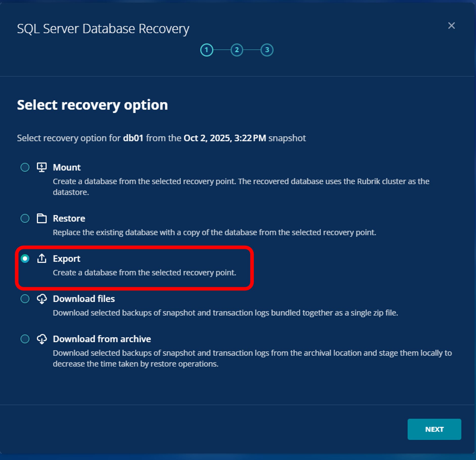Jump to wizard step 3 circle

coord(267,50)
